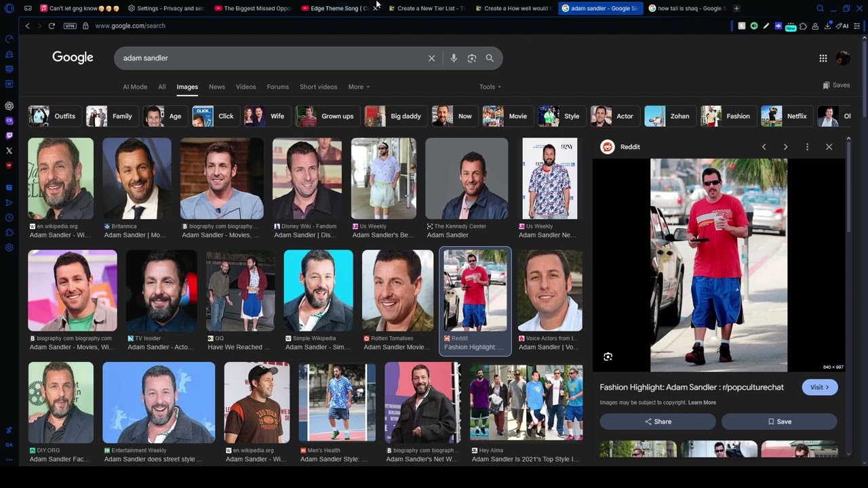Close the image preview panel

[x=829, y=147]
